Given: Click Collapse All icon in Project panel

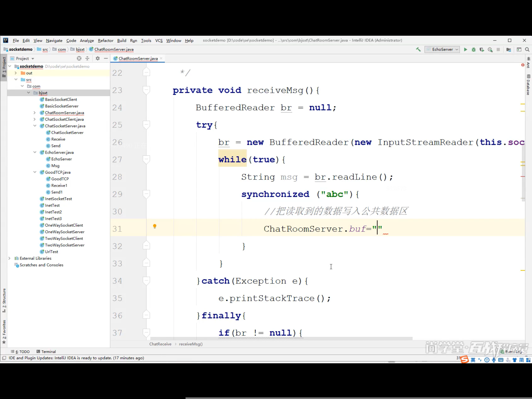Looking at the screenshot, I should click(87, 58).
